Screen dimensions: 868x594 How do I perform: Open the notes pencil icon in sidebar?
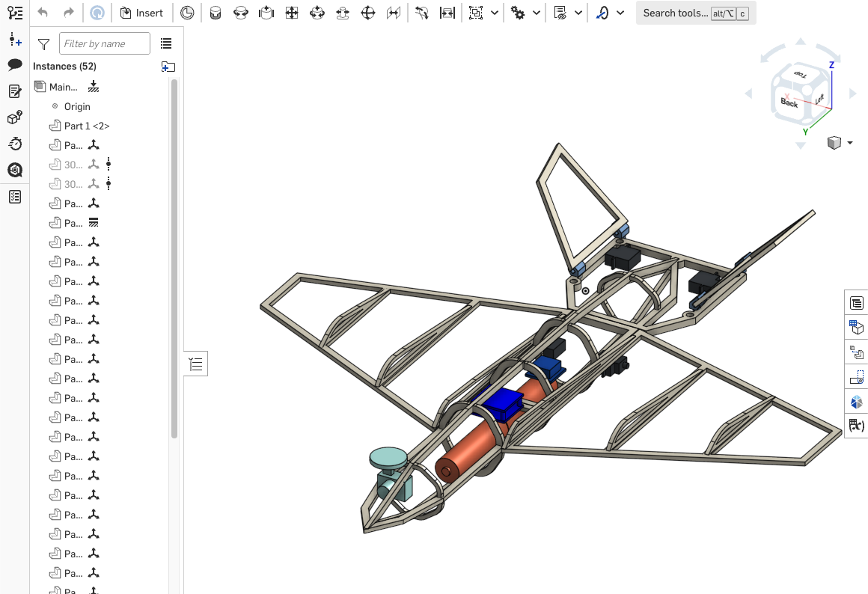click(x=15, y=91)
